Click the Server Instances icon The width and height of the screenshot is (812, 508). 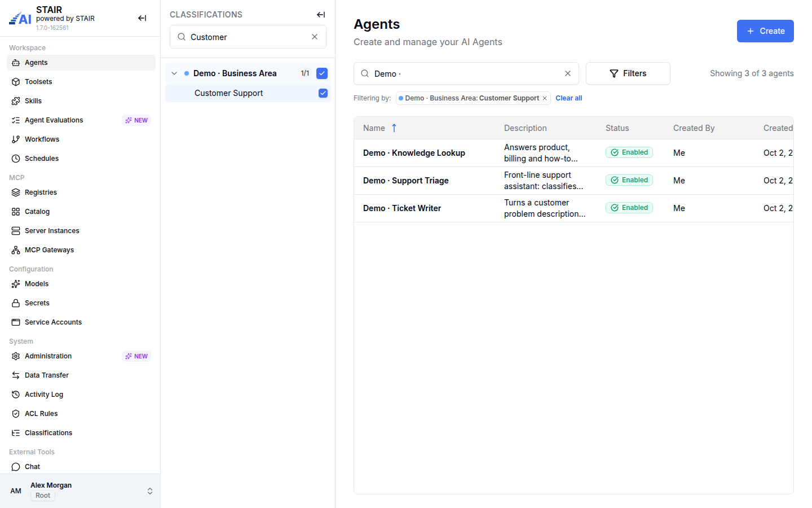[16, 231]
